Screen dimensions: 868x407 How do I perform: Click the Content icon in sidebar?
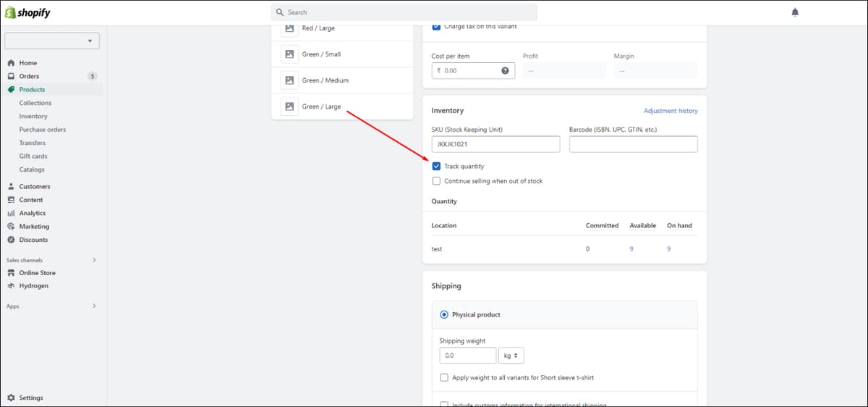click(11, 200)
